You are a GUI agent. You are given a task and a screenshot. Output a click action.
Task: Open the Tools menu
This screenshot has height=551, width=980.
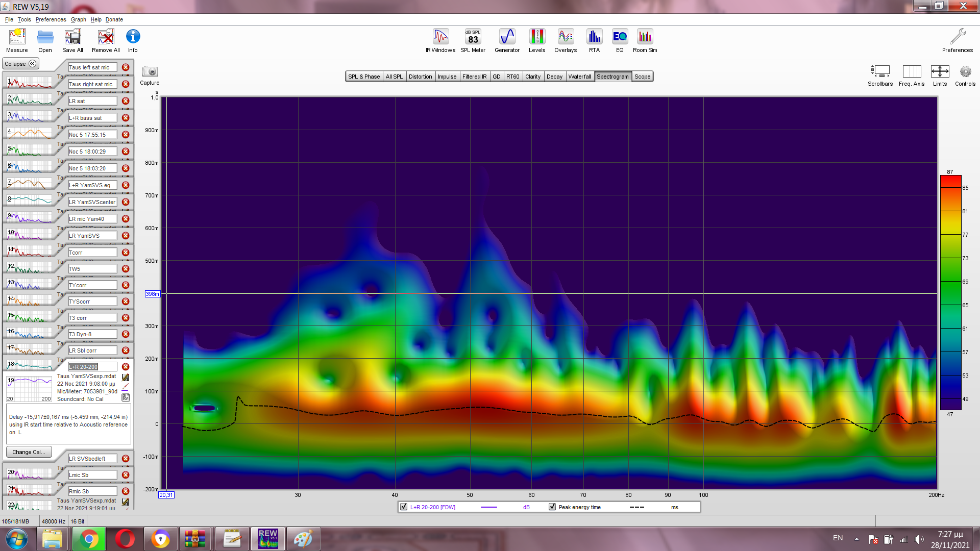[x=24, y=19]
